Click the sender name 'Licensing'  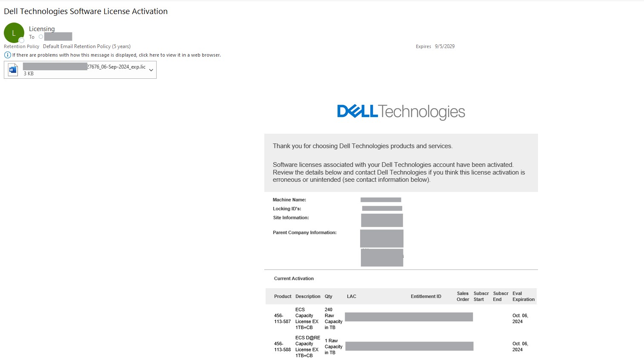click(x=42, y=29)
